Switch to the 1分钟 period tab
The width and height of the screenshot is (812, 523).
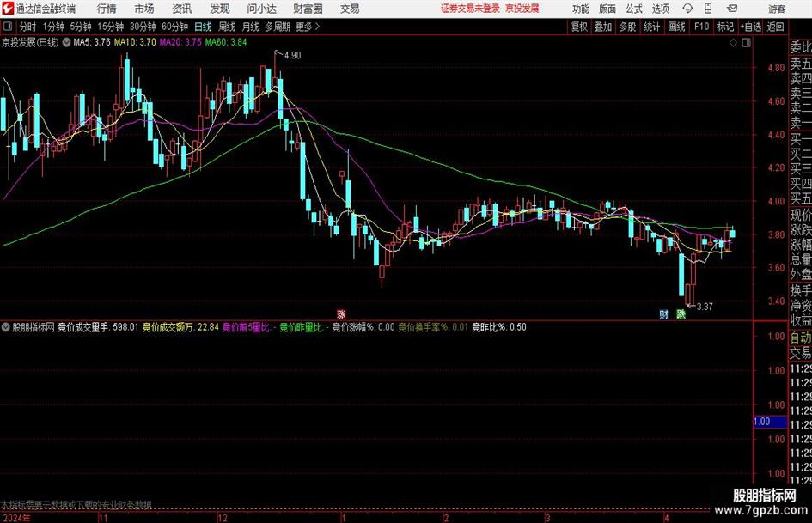click(x=52, y=27)
